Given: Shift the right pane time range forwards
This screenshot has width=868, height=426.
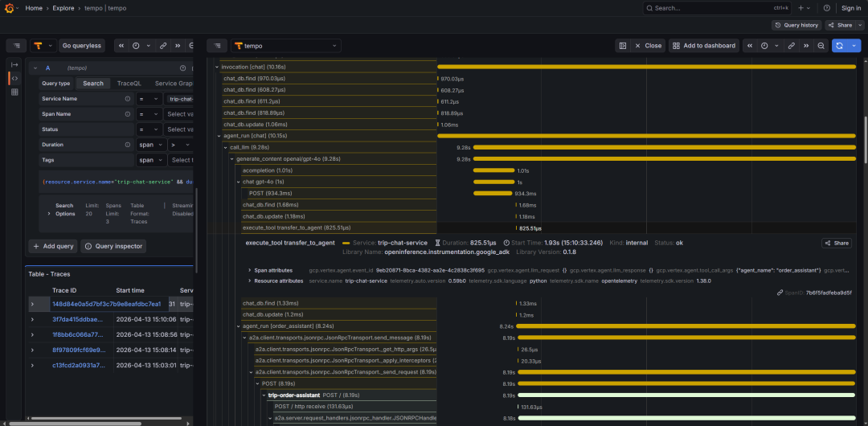Looking at the screenshot, I should point(806,46).
